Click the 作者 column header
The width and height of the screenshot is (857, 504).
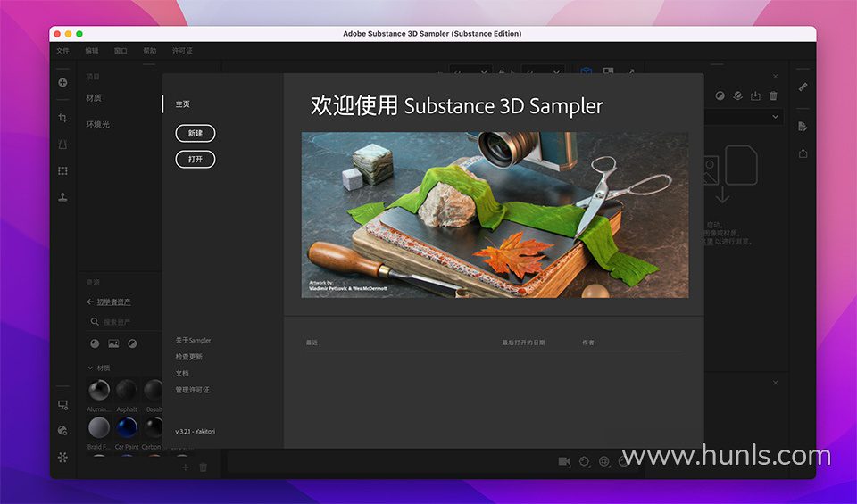point(588,343)
